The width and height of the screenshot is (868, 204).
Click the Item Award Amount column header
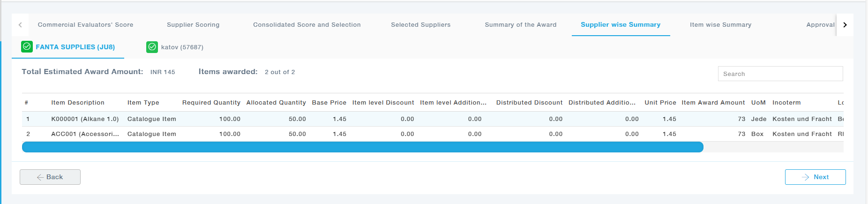coord(713,103)
